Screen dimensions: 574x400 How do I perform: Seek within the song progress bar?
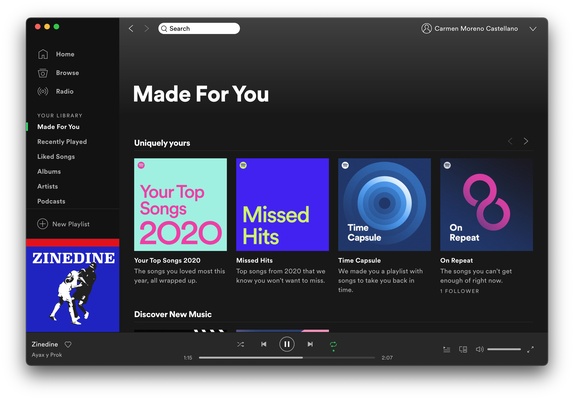287,358
